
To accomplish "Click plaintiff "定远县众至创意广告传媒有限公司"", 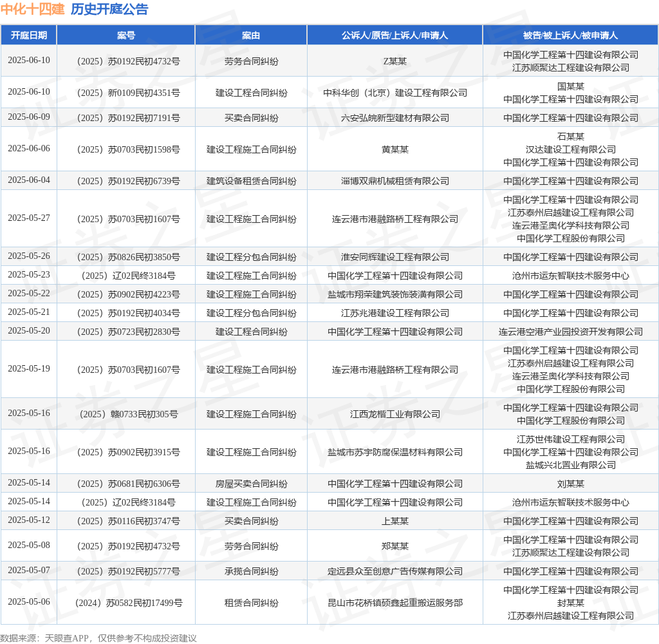I will pyautogui.click(x=395, y=572).
